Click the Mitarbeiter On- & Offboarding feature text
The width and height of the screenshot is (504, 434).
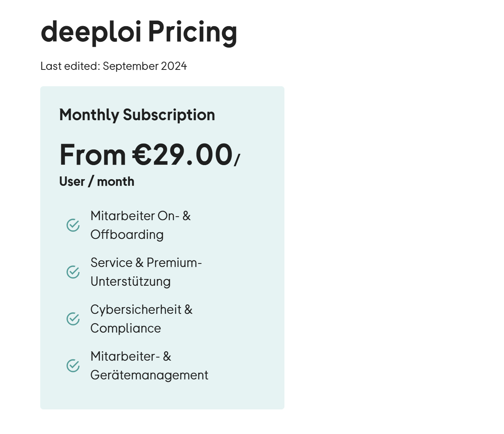coord(141,225)
